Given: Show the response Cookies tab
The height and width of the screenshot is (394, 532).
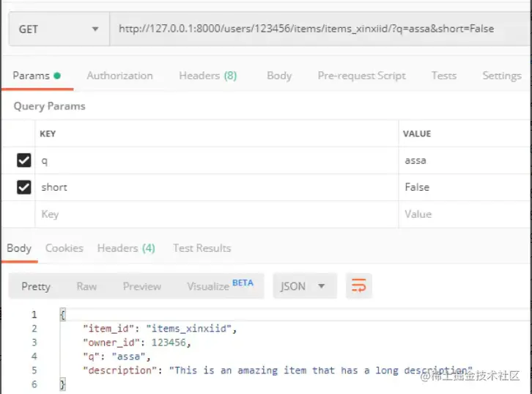Looking at the screenshot, I should coord(64,248).
